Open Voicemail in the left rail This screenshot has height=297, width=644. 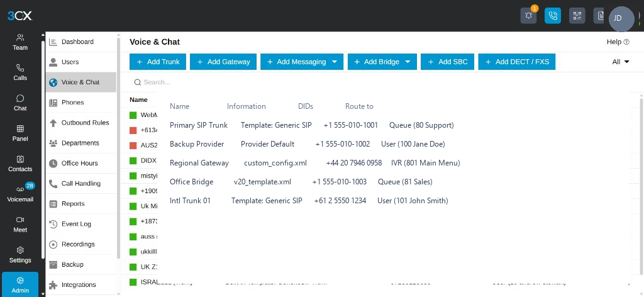[x=20, y=193]
